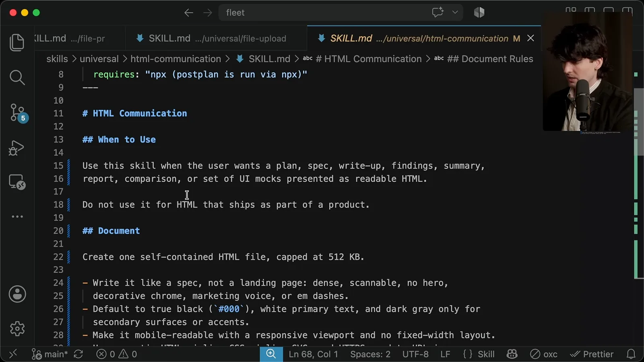
Task: Open the Run and Debug view
Action: [17, 148]
